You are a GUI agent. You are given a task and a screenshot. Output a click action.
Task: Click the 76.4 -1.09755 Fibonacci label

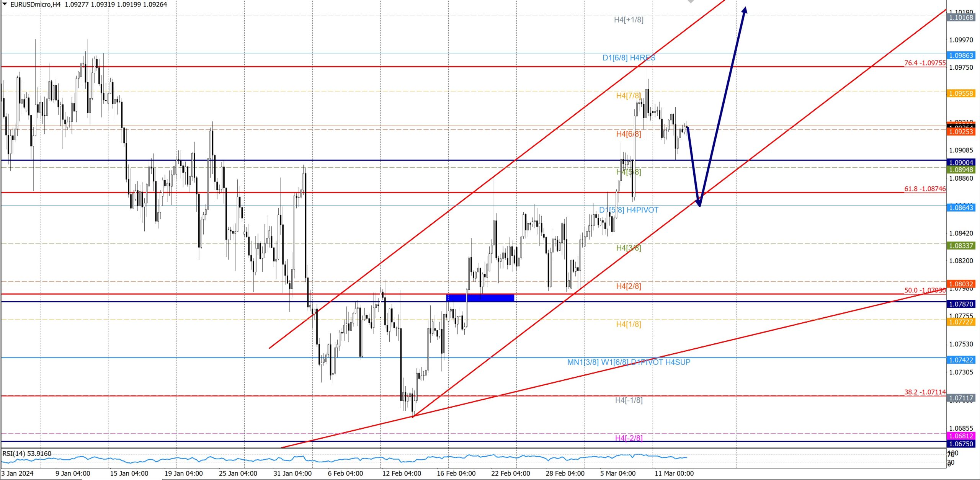[924, 63]
